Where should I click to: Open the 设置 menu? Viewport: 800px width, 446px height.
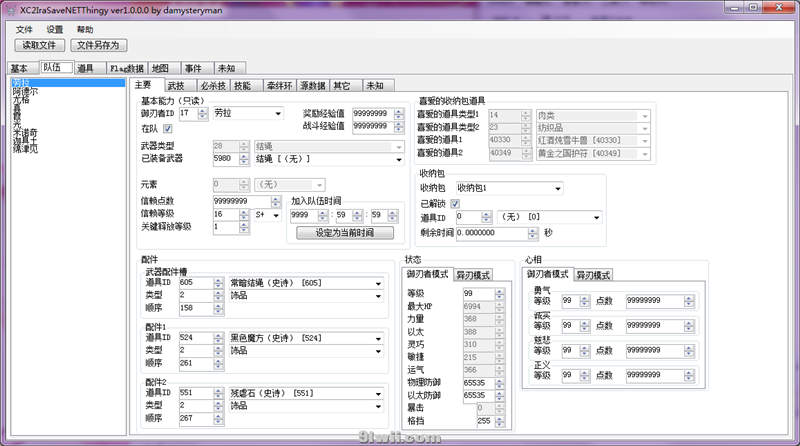click(x=54, y=30)
